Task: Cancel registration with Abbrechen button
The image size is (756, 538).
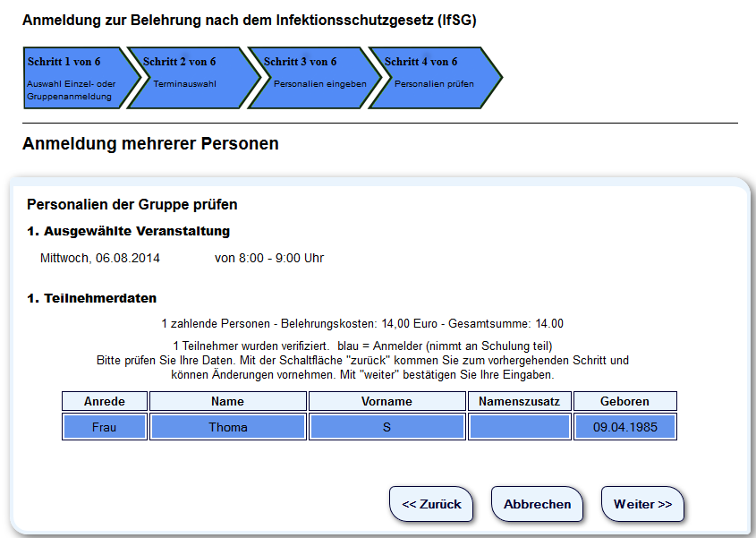Action: [537, 504]
